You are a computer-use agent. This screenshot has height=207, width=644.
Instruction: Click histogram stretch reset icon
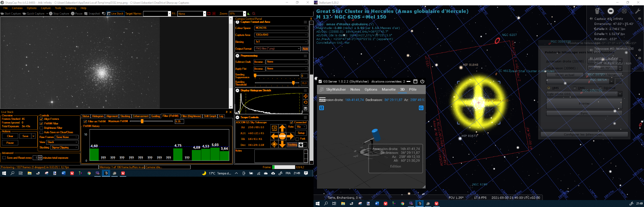pos(305,102)
